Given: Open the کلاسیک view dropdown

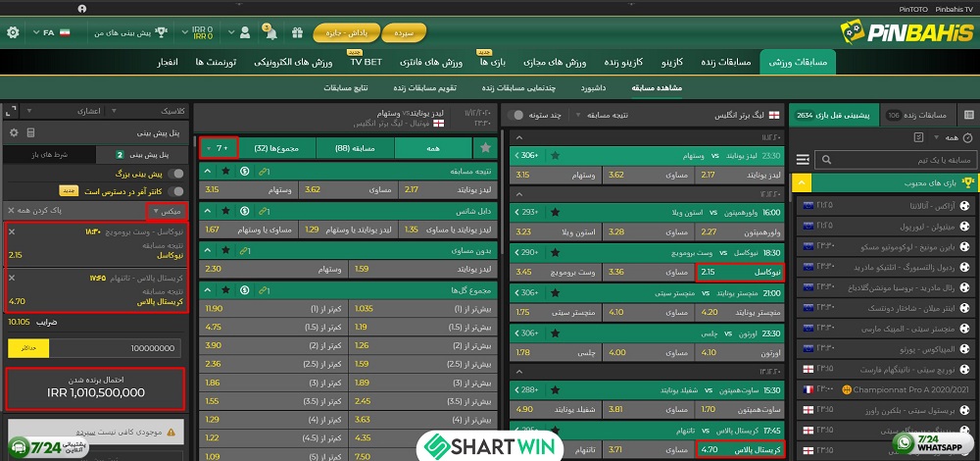Looking at the screenshot, I should (x=148, y=112).
